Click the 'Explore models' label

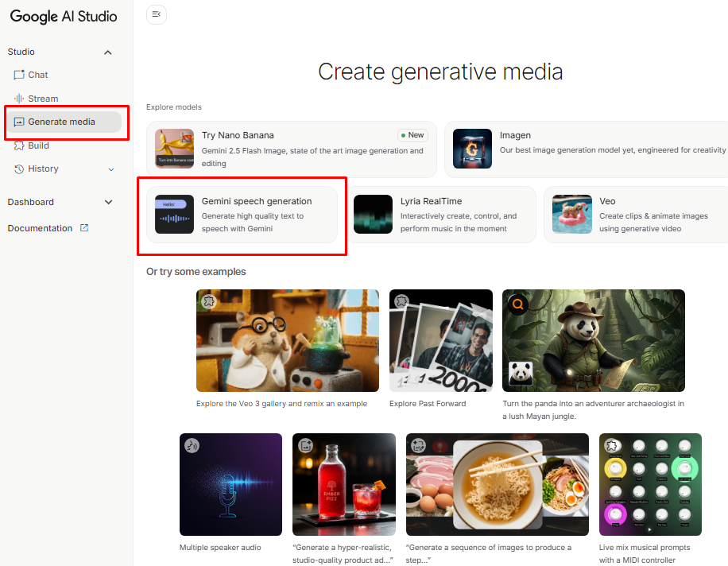tap(173, 107)
